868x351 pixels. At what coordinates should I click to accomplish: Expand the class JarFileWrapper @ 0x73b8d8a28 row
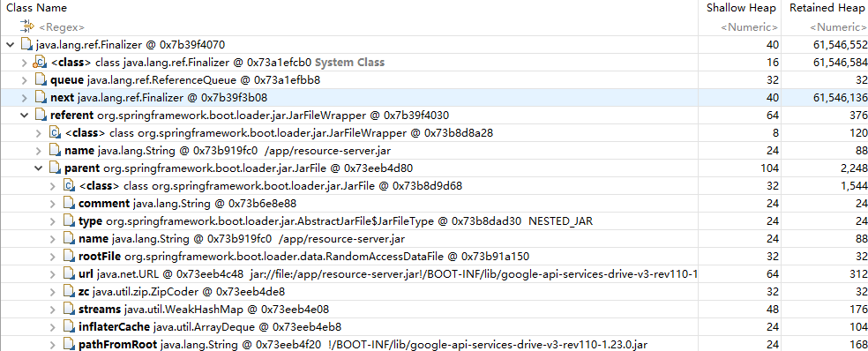point(38,133)
